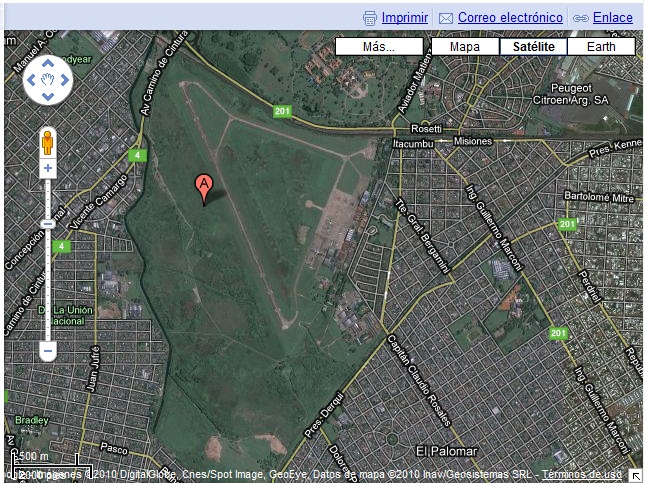Pan the map down with arrow
This screenshot has width=646, height=483.
[48, 96]
